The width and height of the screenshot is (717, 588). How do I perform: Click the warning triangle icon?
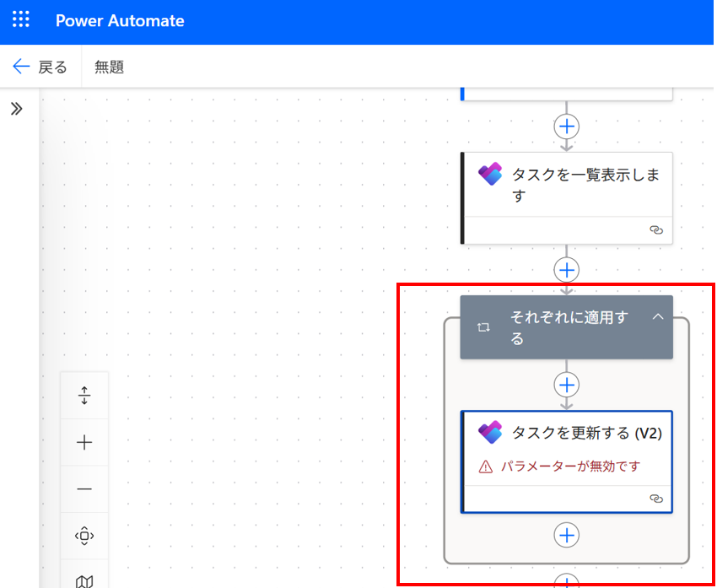point(485,467)
